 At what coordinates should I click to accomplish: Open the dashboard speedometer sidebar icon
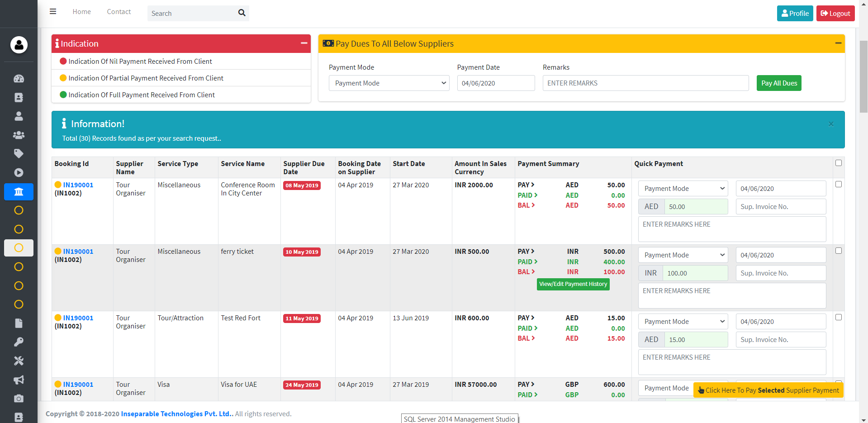[19, 79]
